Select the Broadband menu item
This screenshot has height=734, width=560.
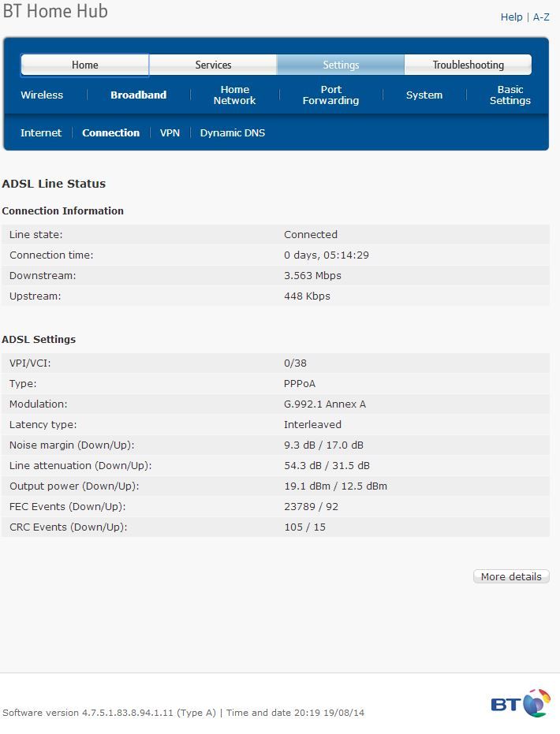pos(139,95)
